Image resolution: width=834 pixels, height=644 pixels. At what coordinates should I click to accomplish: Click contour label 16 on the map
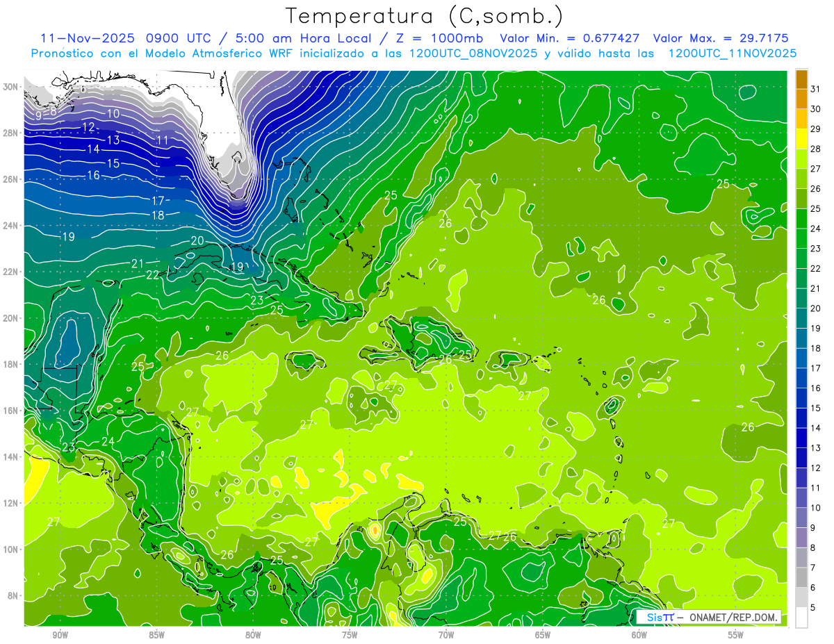93,176
